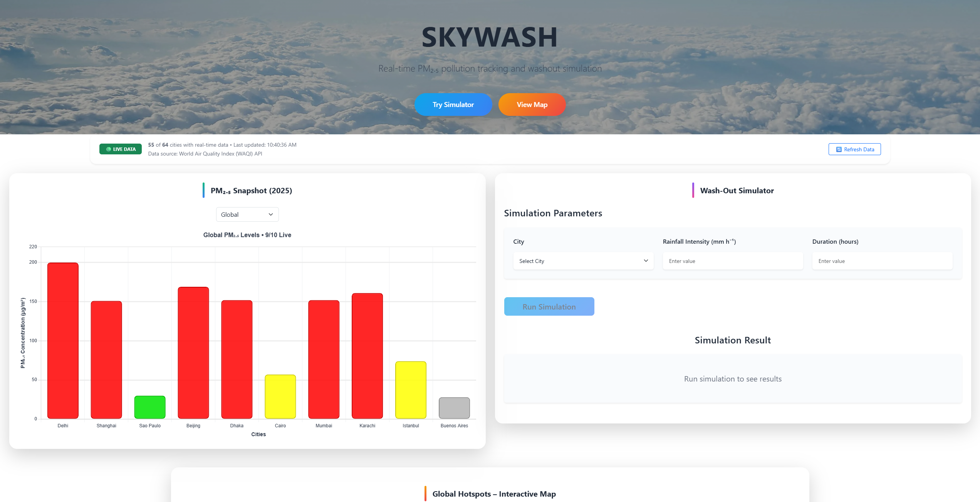Click the Wash-Out Simulator panel accent marker
The width and height of the screenshot is (980, 502).
click(693, 190)
